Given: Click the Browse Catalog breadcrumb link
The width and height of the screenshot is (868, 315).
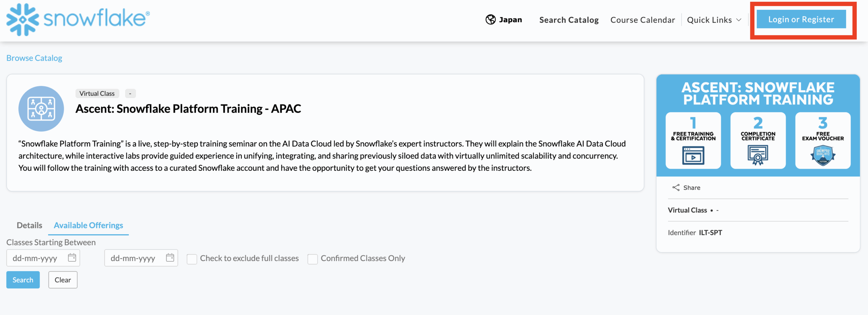Looking at the screenshot, I should (34, 58).
